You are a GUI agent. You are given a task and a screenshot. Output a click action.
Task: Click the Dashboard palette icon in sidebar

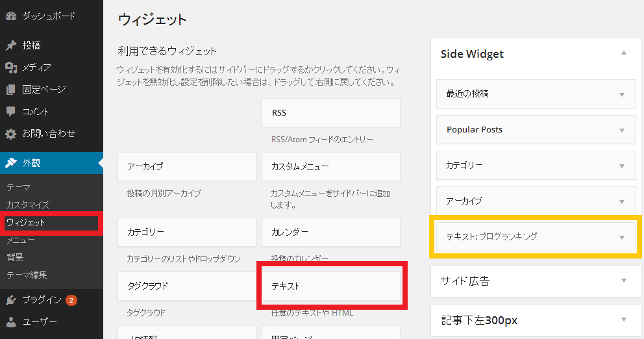(x=11, y=16)
